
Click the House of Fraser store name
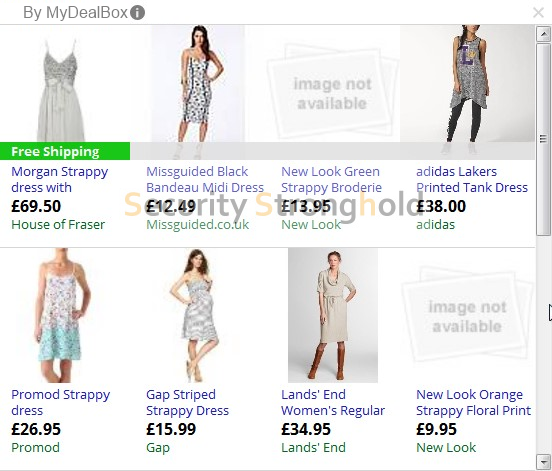tap(58, 225)
